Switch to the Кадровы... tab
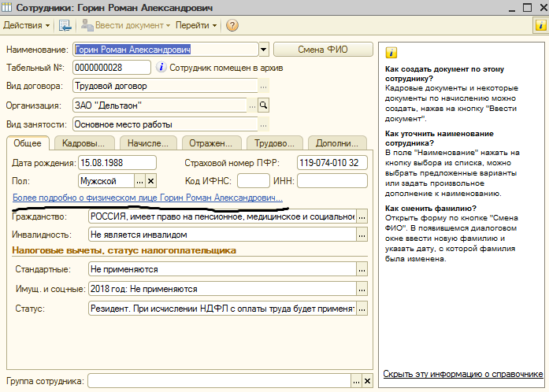The width and height of the screenshot is (549, 392). [x=83, y=143]
